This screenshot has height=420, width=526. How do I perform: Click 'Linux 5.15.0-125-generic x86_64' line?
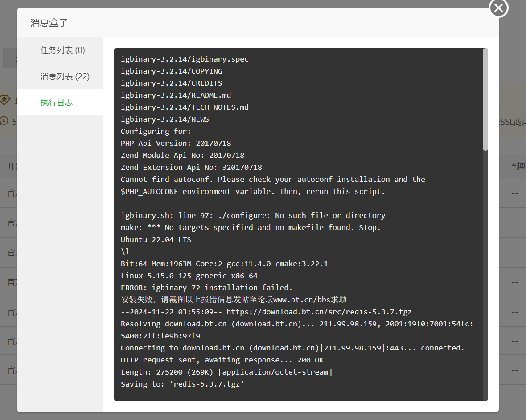click(x=189, y=276)
